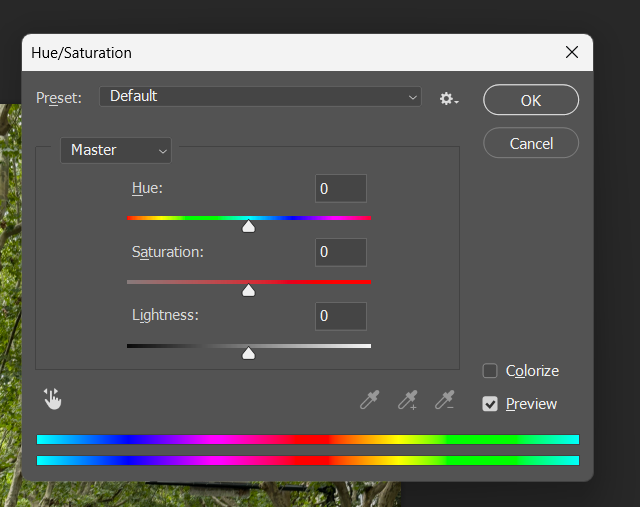Click the lower color spectrum bar
This screenshot has width=640, height=507.
[x=308, y=460]
